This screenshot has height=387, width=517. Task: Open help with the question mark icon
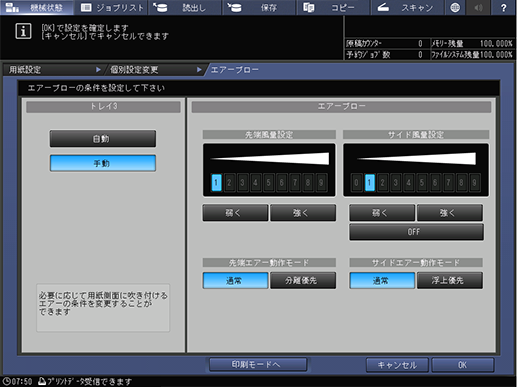pyautogui.click(x=504, y=7)
